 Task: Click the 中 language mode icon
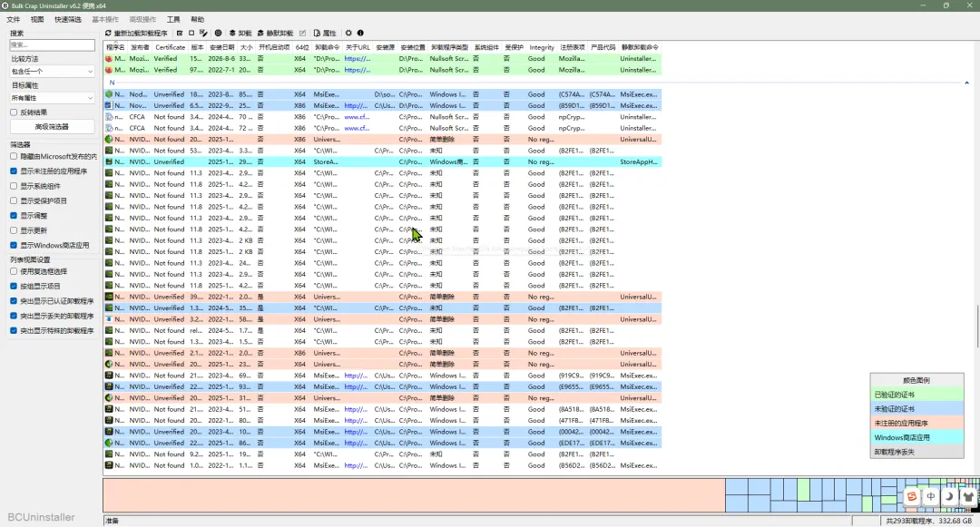click(931, 496)
